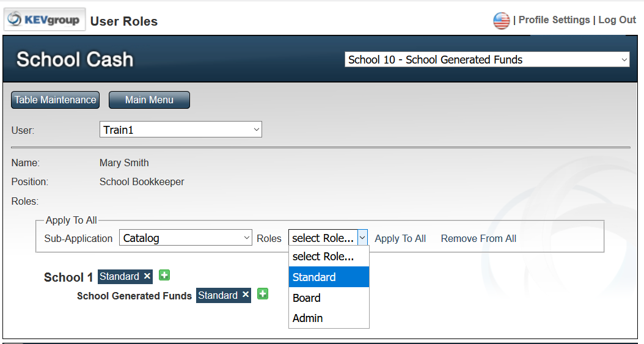
Task: Click the School 1 heading
Action: (x=68, y=277)
